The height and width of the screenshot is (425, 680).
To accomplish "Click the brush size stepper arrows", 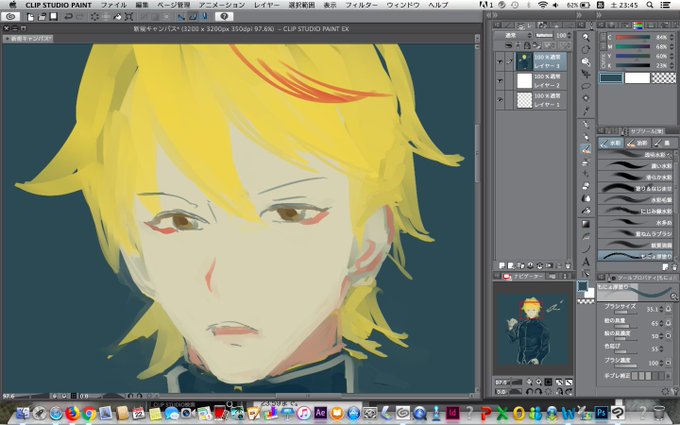I will click(661, 309).
